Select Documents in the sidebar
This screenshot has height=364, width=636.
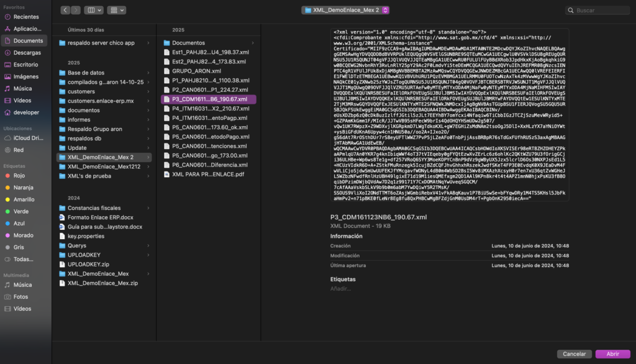(x=24, y=40)
